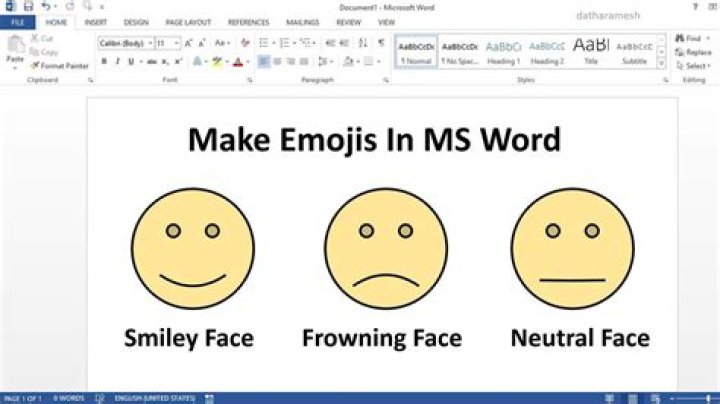The height and width of the screenshot is (404, 720).
Task: Switch to the REFERENCES tab
Action: pyautogui.click(x=248, y=22)
